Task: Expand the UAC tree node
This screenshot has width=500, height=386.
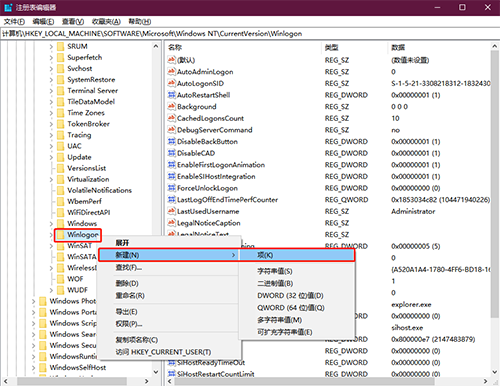Action: (x=51, y=146)
